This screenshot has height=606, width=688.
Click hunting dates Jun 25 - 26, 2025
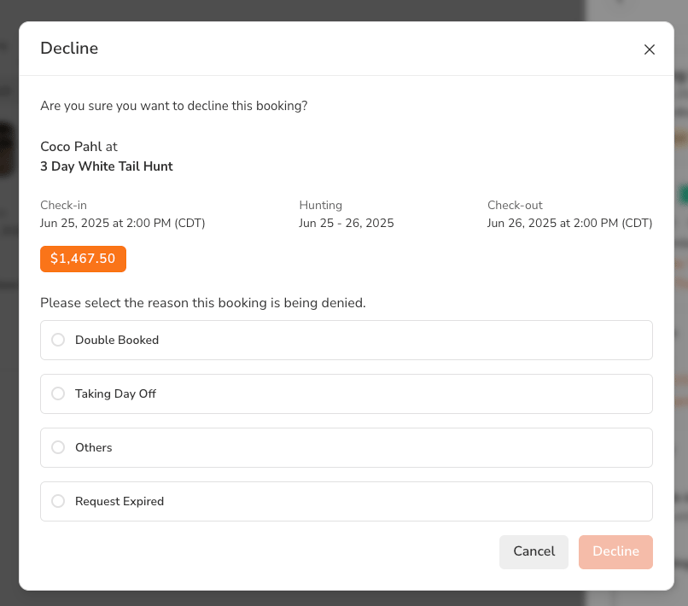point(347,223)
